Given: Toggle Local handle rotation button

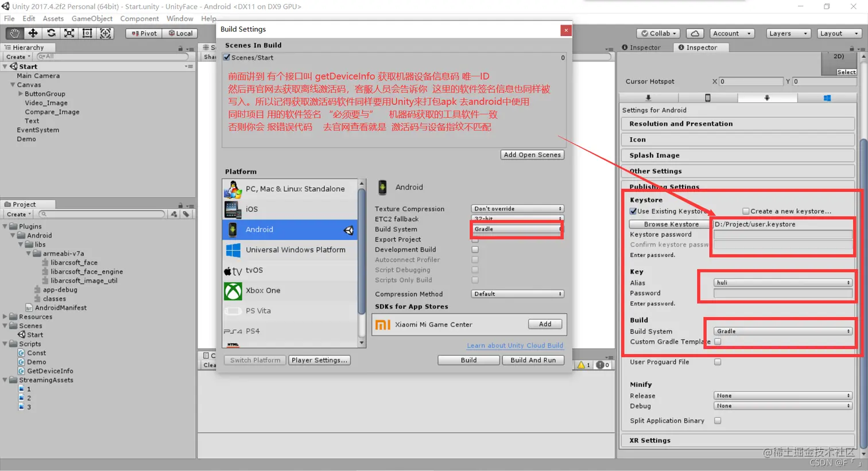Looking at the screenshot, I should point(180,33).
